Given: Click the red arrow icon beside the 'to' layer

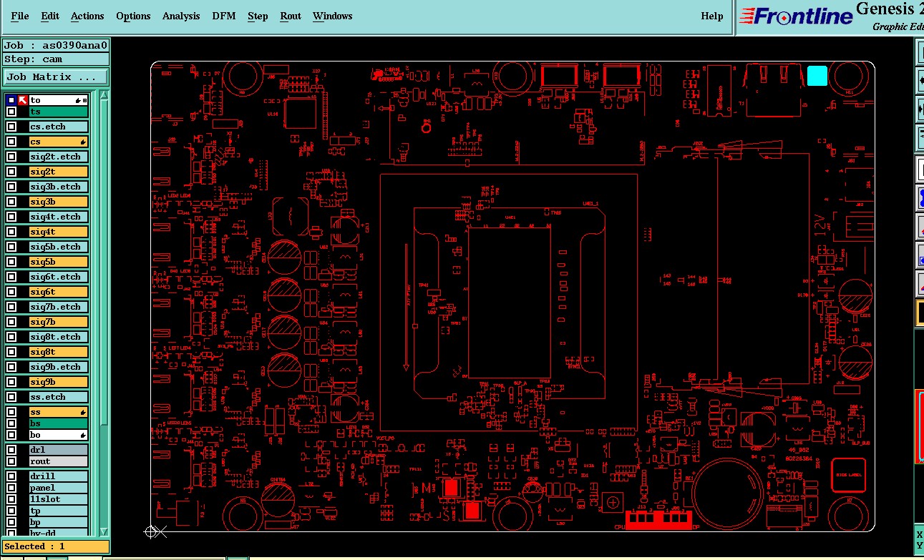Looking at the screenshot, I should click(x=23, y=100).
